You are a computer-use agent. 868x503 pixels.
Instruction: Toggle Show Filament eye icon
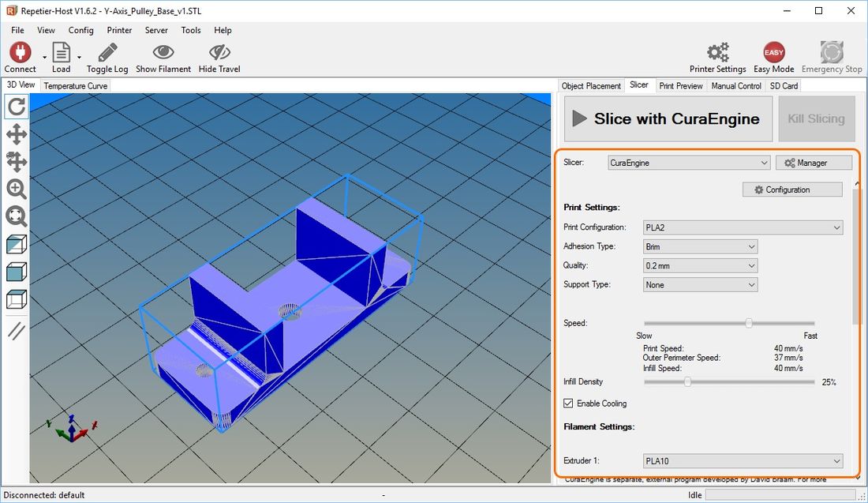pyautogui.click(x=163, y=52)
